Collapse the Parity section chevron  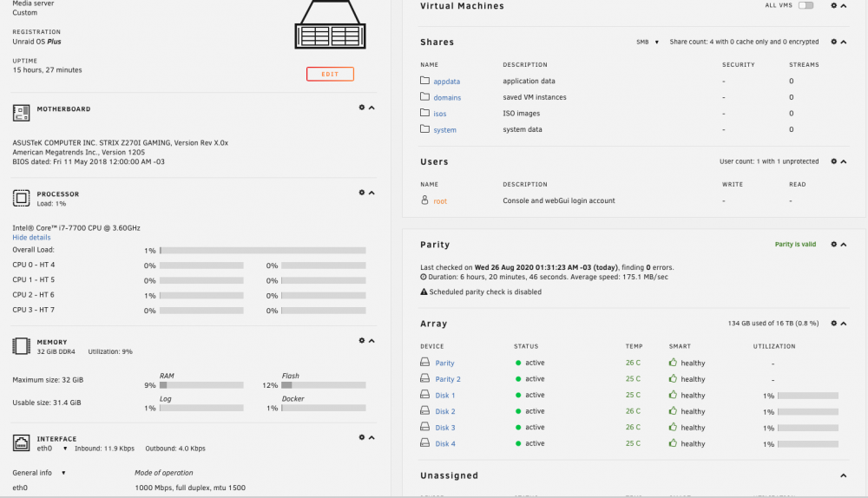[844, 245]
